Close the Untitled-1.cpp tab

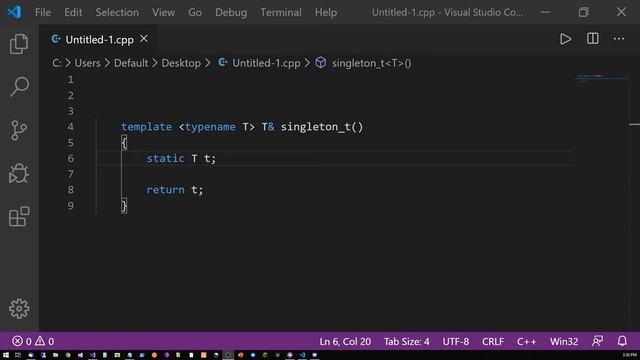pos(144,39)
